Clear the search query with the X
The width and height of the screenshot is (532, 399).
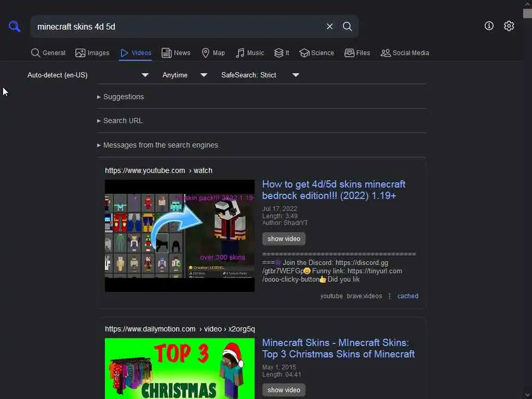(329, 26)
